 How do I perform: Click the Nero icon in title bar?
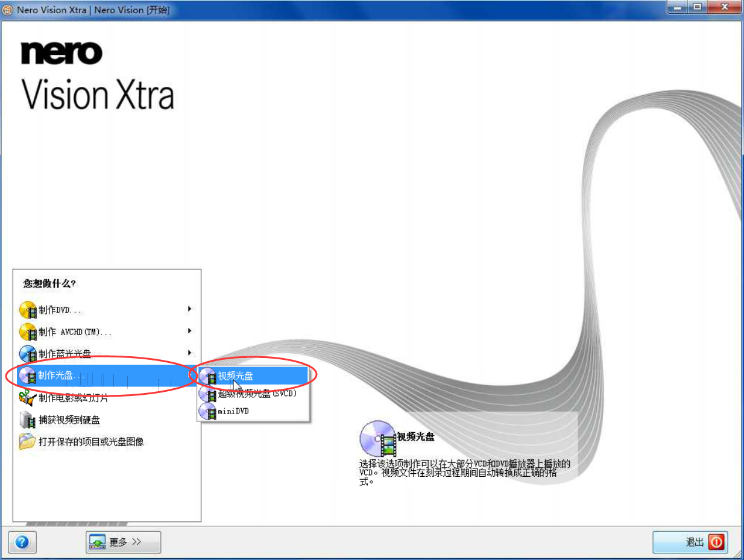tap(8, 10)
